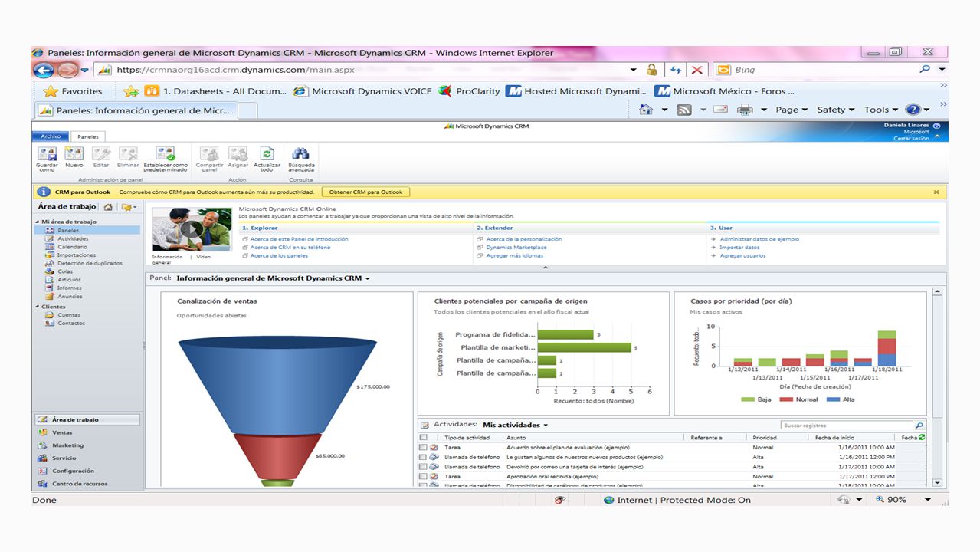Click Establecer como predeterminado icon
The width and height of the screenshot is (980, 552).
[x=165, y=154]
